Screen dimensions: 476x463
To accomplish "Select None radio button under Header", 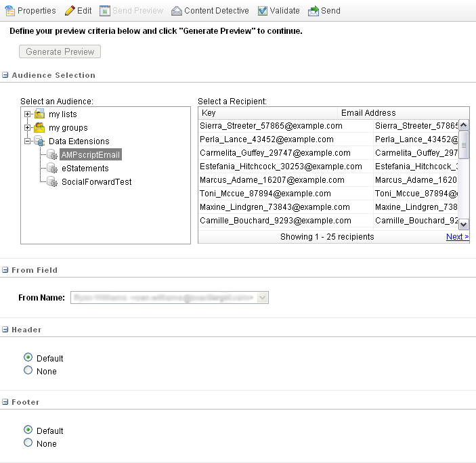I will (28, 370).
